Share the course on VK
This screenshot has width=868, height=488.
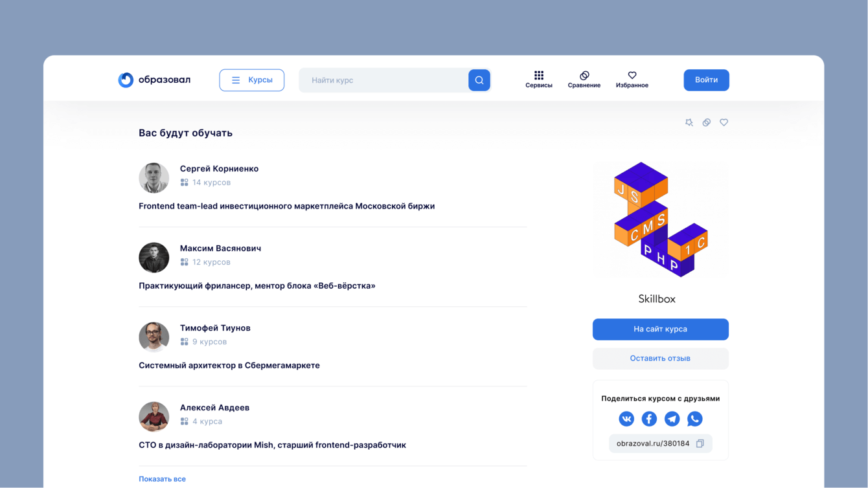pos(626,419)
